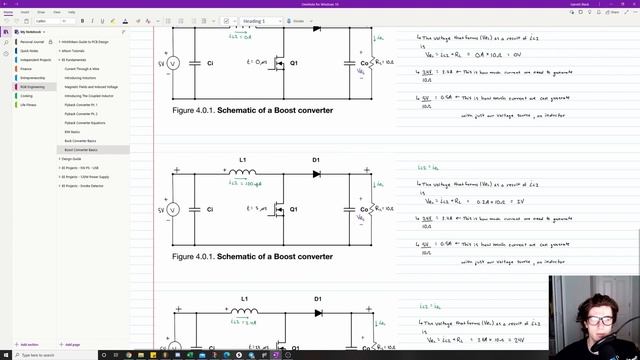Click the lightbulb tips icon at top right
Viewport: 640px width, 360px height.
589,12
